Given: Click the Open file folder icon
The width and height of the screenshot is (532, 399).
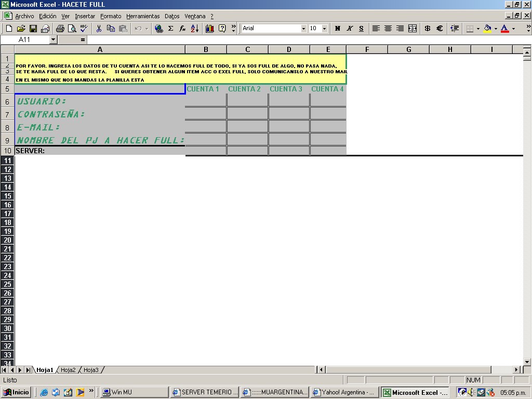Looking at the screenshot, I should (x=21, y=29).
